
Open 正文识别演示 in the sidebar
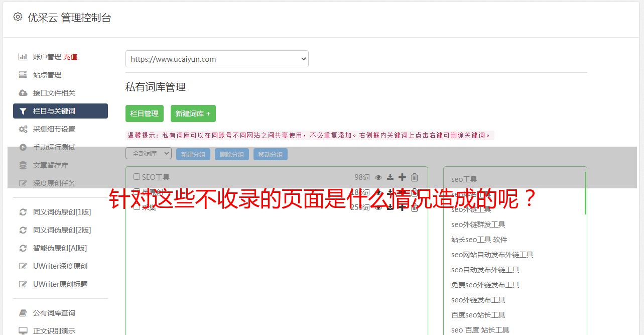pyautogui.click(x=54, y=331)
